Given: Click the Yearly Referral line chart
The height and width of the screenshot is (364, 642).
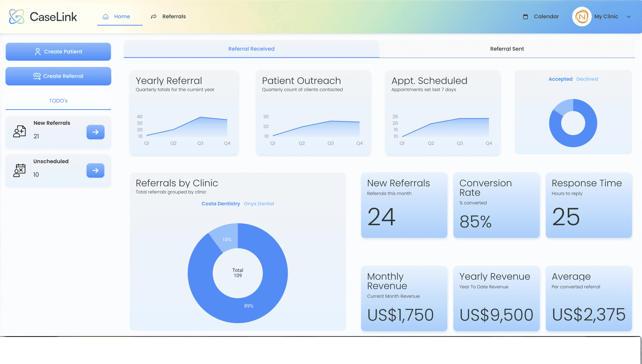Looking at the screenshot, I should click(187, 127).
